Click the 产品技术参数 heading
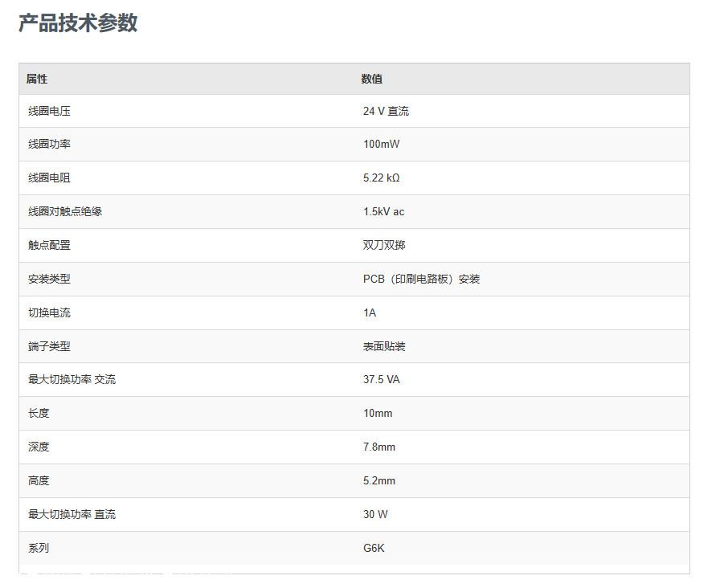 (x=78, y=23)
